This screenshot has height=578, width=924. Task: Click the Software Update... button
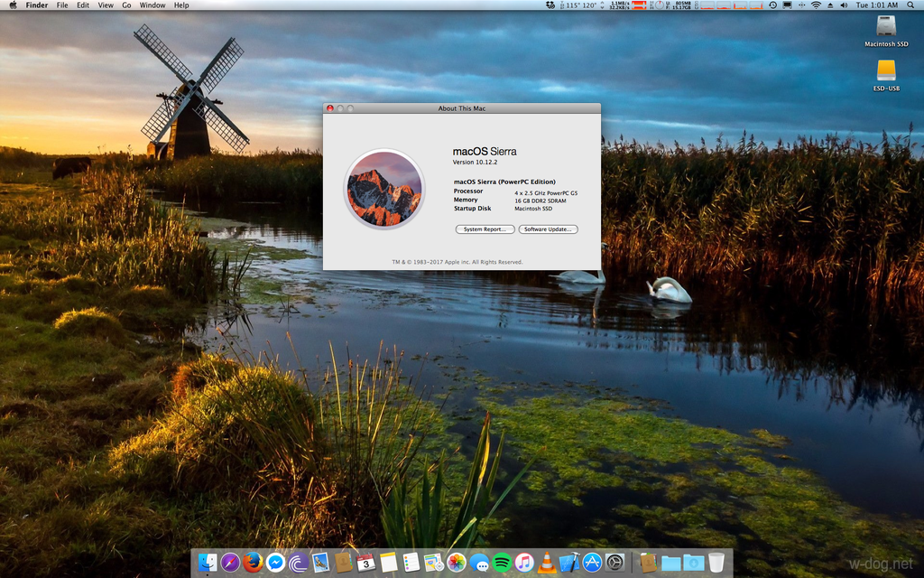[548, 229]
